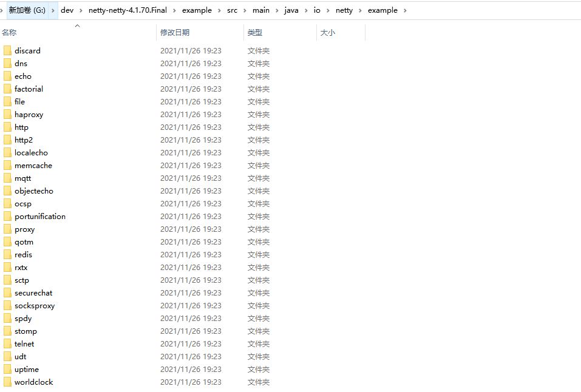The width and height of the screenshot is (581, 392).
Task: Click the proxy folder icon
Action: pyautogui.click(x=7, y=229)
